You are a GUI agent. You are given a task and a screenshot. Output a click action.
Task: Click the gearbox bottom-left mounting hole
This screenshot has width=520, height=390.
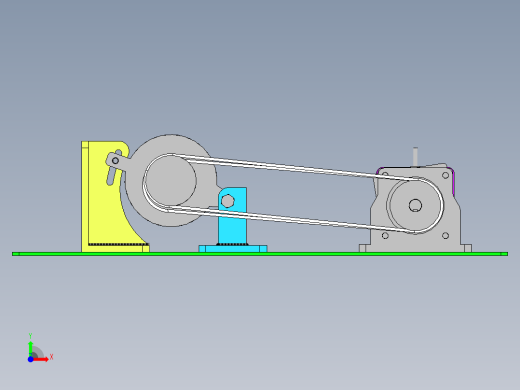coord(385,236)
